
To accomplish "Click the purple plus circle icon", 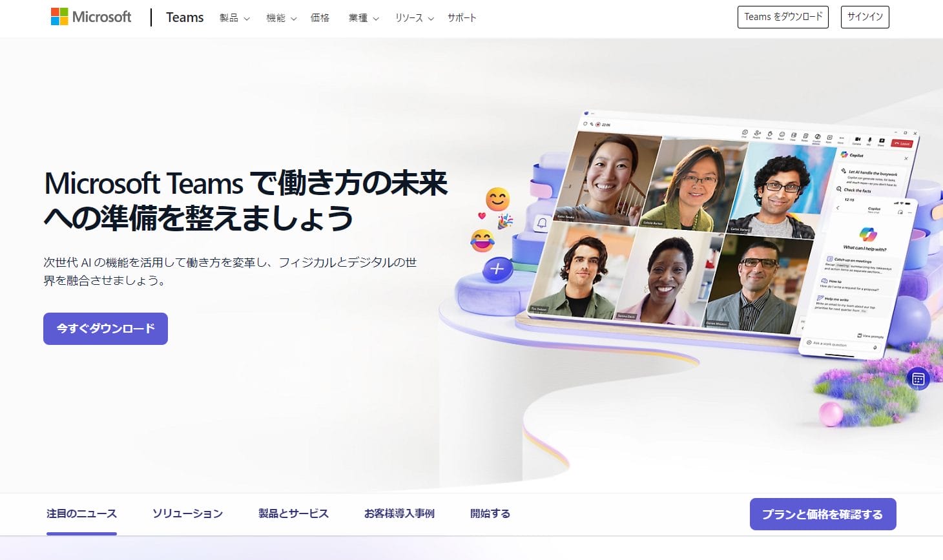I will [x=497, y=269].
